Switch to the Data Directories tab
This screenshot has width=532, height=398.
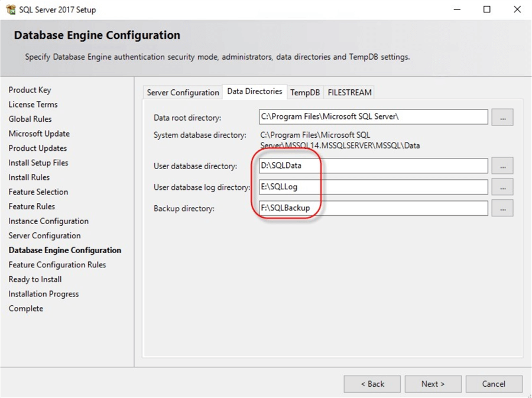[x=255, y=91]
